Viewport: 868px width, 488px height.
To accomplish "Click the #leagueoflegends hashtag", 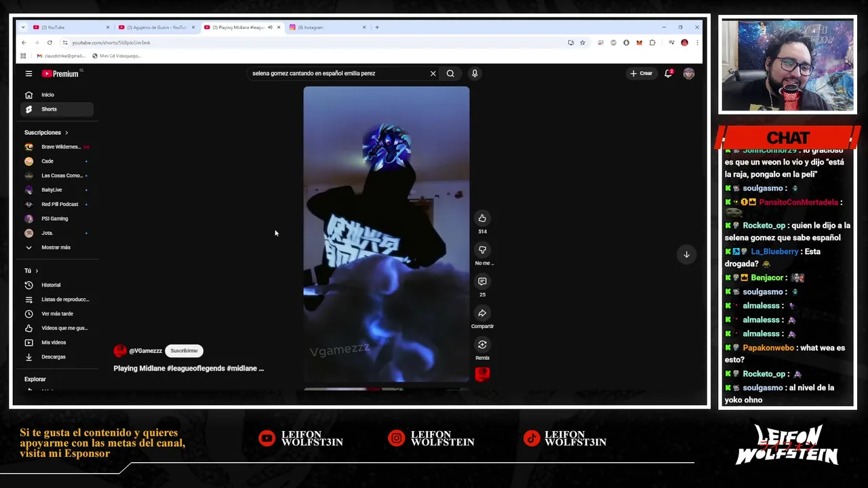I will [x=196, y=369].
